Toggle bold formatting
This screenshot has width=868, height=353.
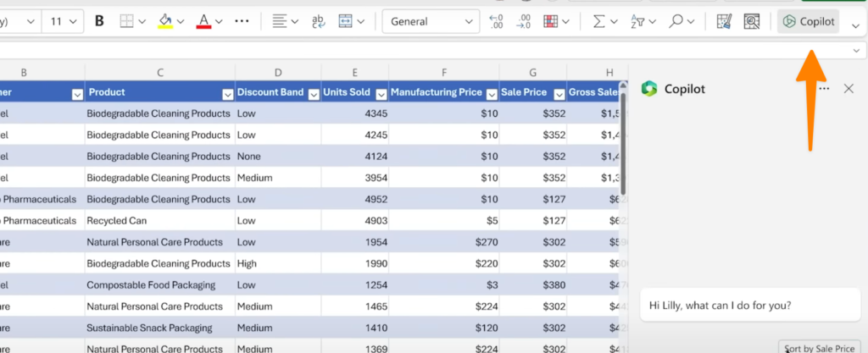click(x=99, y=21)
